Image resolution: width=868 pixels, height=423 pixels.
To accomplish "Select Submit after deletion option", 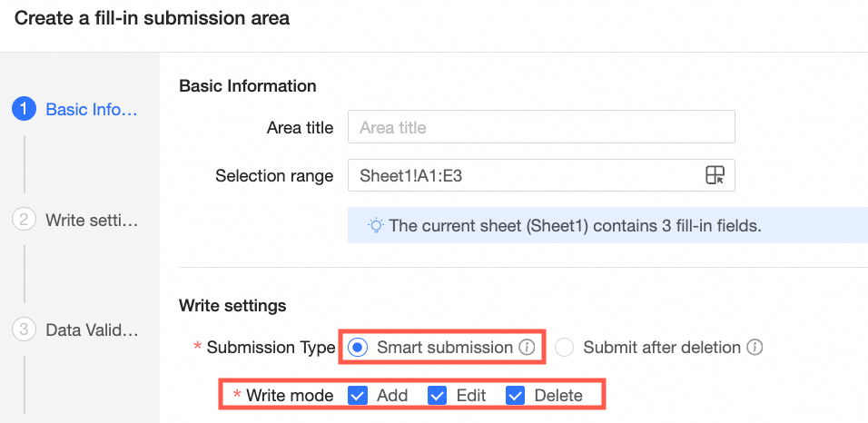I will pyautogui.click(x=565, y=348).
